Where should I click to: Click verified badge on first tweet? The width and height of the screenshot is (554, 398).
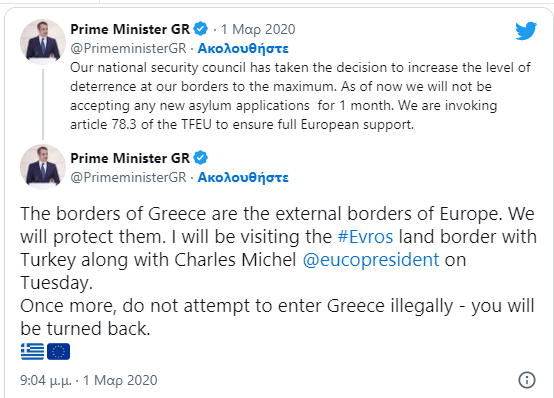point(201,29)
